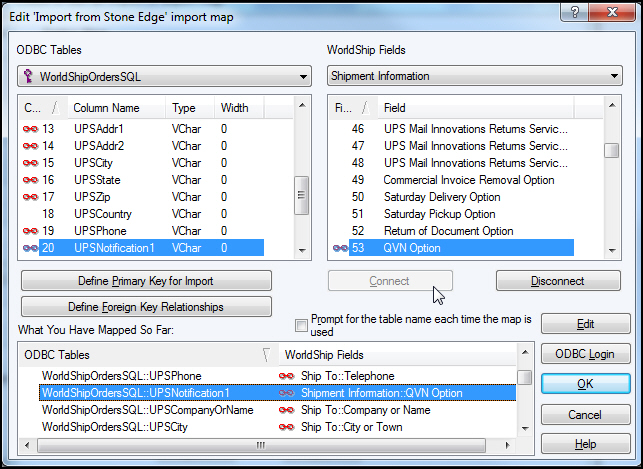Click Define Primary Key for Import button

click(146, 281)
